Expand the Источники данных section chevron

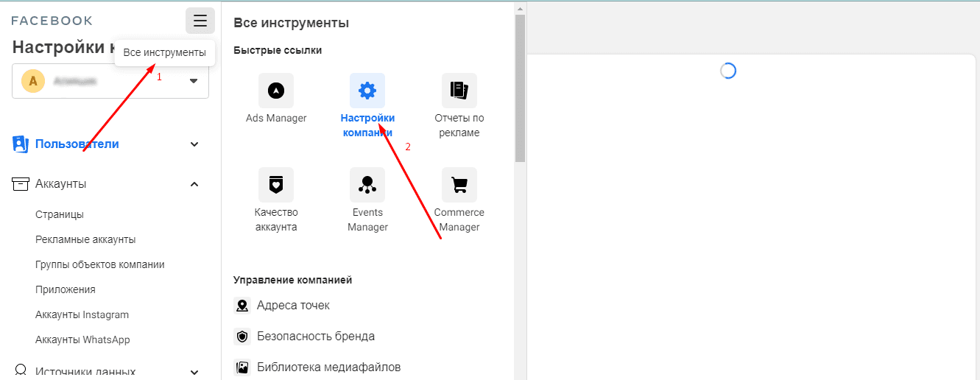pyautogui.click(x=194, y=373)
